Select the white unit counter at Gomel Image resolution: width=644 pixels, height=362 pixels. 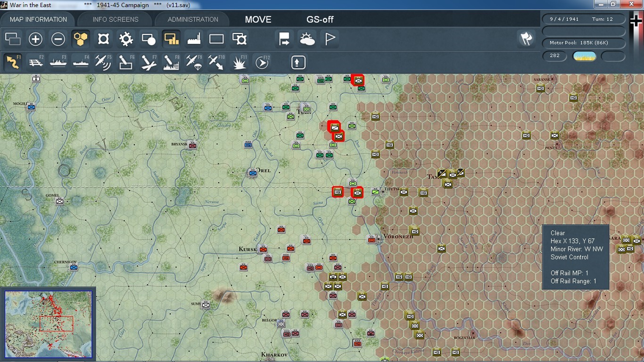tap(59, 201)
